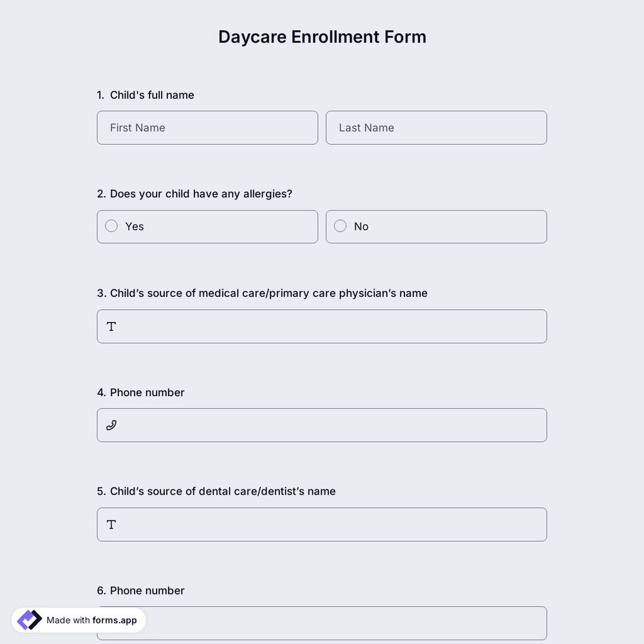Click the question 5 dental care label
The width and height of the screenshot is (644, 644).
point(216,491)
